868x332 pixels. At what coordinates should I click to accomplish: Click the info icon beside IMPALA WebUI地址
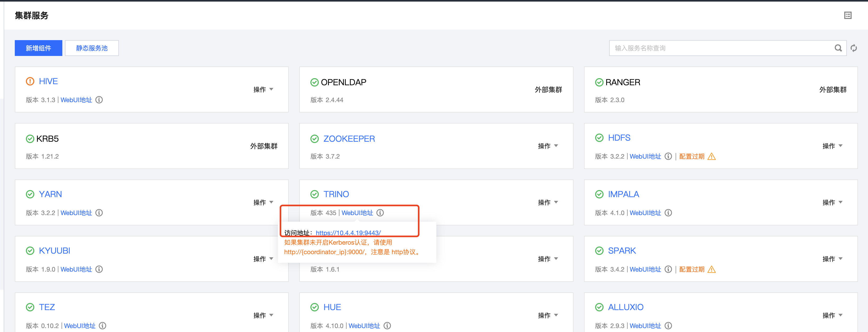pyautogui.click(x=668, y=213)
